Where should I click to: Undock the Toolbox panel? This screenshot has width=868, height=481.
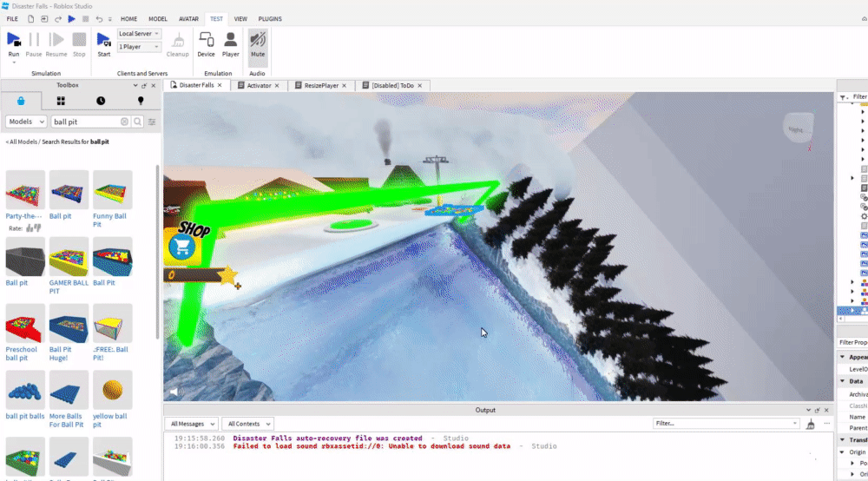pyautogui.click(x=144, y=86)
